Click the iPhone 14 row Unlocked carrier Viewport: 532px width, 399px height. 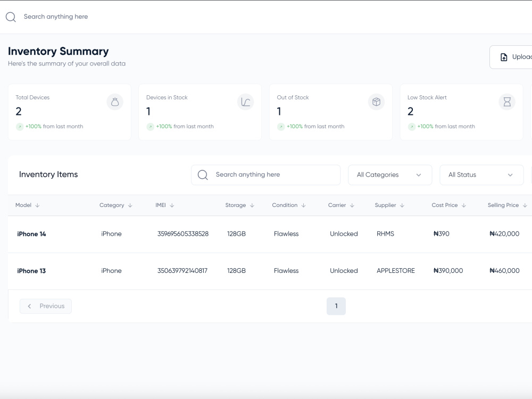tap(344, 234)
